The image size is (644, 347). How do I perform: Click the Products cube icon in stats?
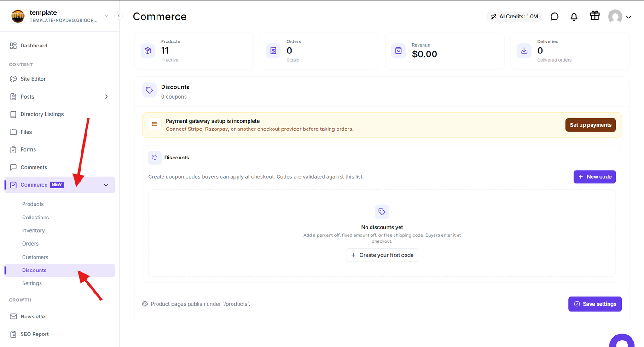[148, 51]
